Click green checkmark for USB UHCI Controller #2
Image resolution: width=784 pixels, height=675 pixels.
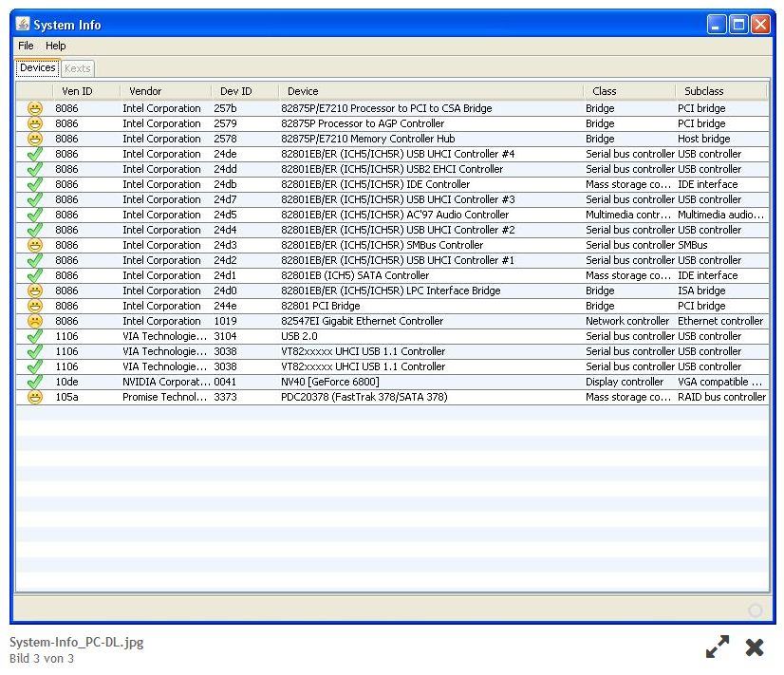[34, 230]
